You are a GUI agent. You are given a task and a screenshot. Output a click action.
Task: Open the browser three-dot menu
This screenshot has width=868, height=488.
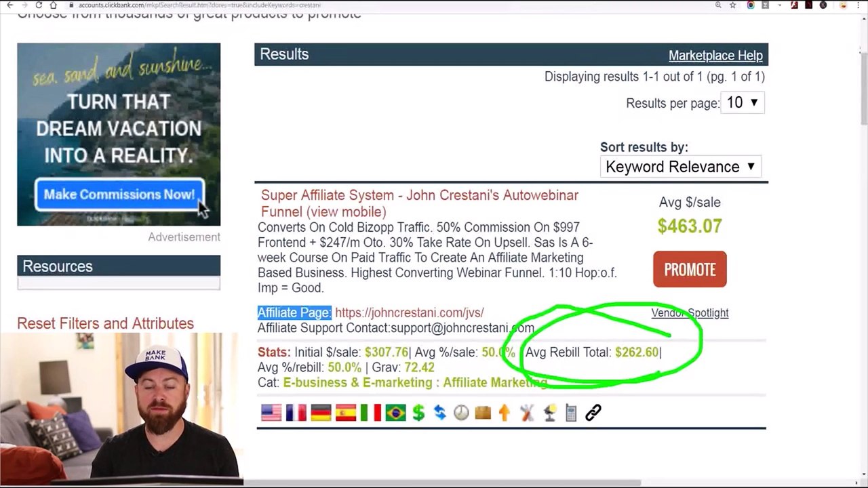(859, 5)
